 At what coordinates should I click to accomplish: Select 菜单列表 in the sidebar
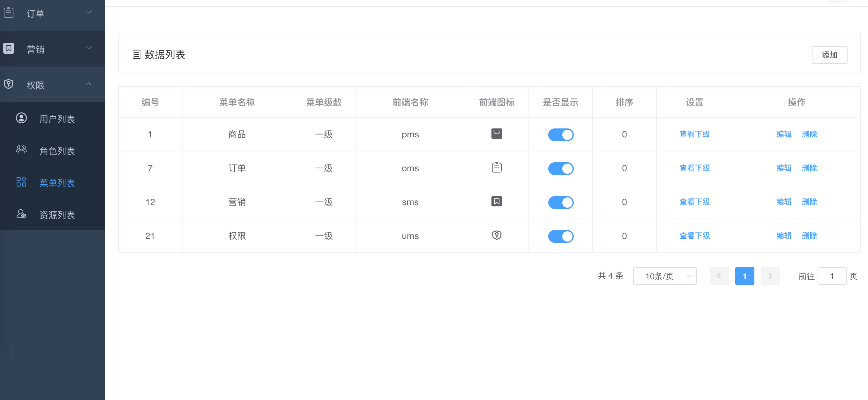(x=53, y=183)
